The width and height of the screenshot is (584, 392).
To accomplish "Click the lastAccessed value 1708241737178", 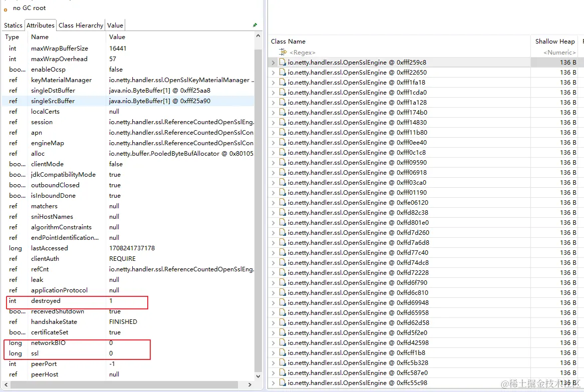I will coord(132,248).
